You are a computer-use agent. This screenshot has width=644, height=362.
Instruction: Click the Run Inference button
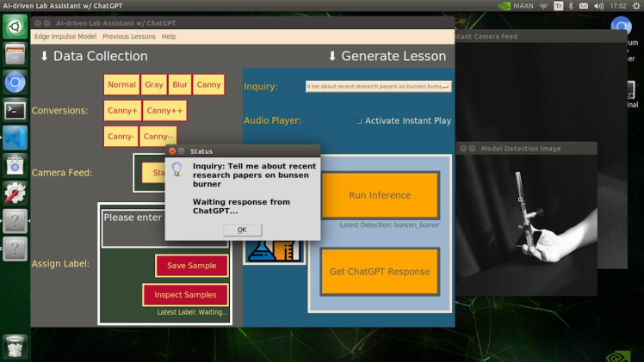(x=380, y=195)
